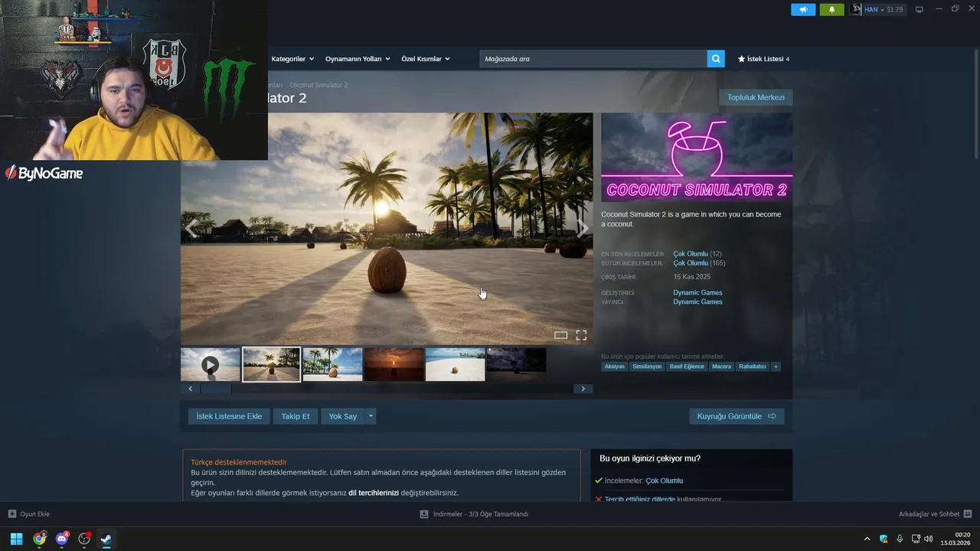The image size is (980, 551).
Task: Open the Arkadaşlar ve Sohbet icon
Action: coord(968,514)
